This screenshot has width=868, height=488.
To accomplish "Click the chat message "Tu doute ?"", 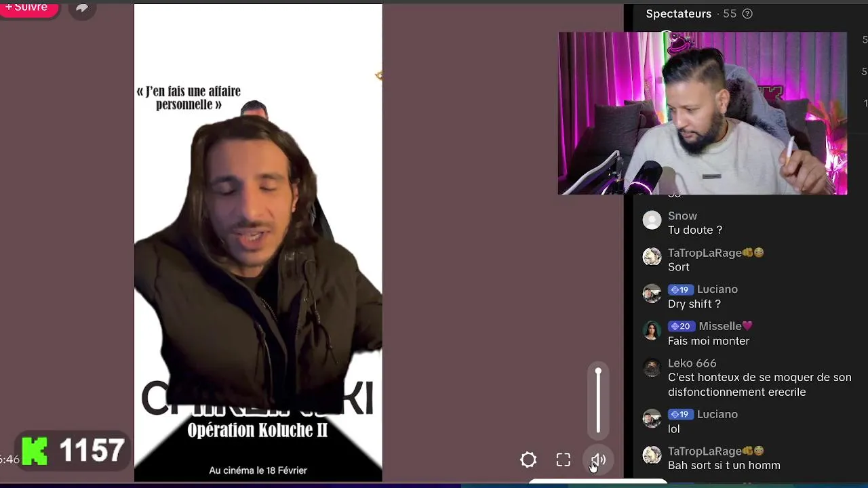I will click(695, 230).
